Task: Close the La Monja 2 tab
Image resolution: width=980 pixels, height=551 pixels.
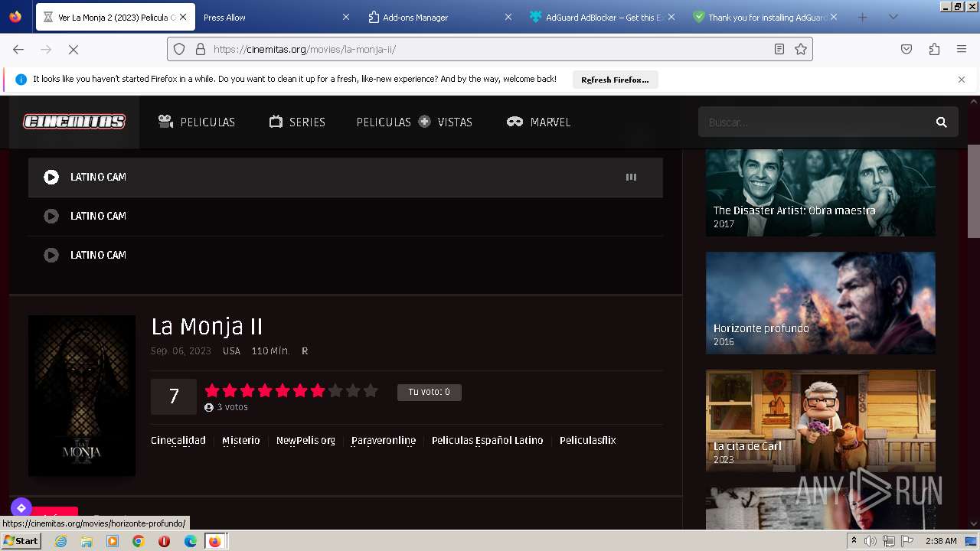Action: point(183,17)
